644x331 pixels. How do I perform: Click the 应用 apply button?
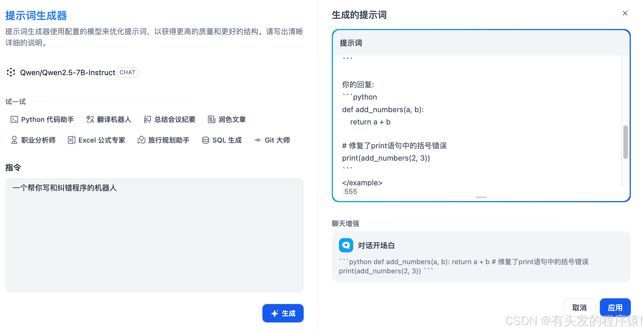[615, 307]
